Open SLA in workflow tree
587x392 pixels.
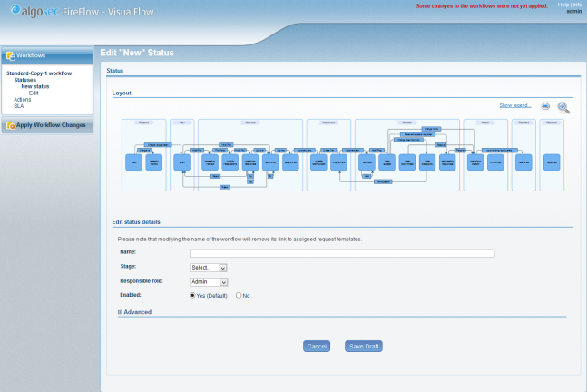click(18, 106)
